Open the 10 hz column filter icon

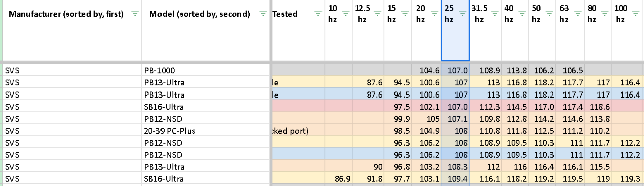345,14
